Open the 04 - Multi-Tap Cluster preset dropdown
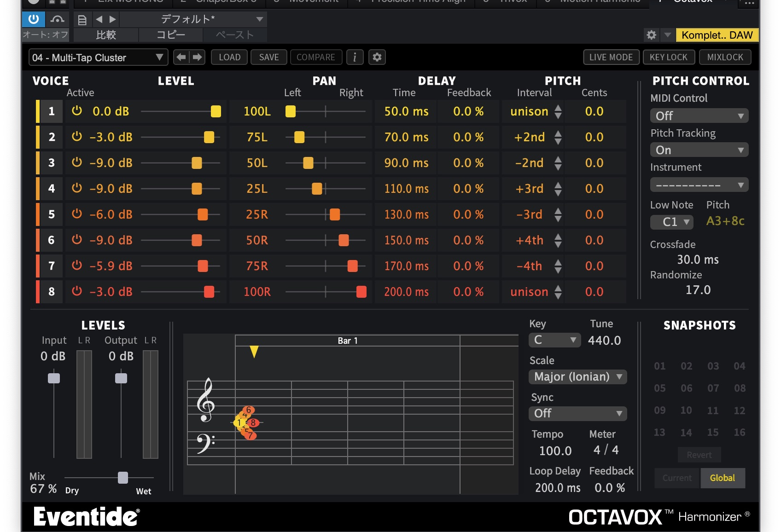Screen dimensions: 781x532 coord(98,58)
